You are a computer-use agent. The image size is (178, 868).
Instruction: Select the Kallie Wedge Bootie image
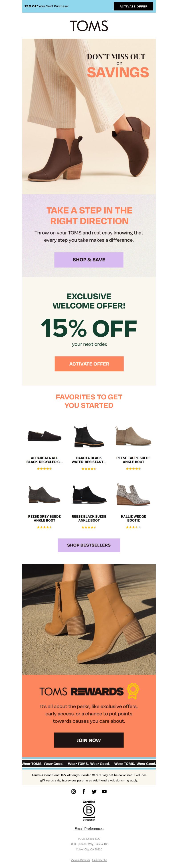pos(133,494)
